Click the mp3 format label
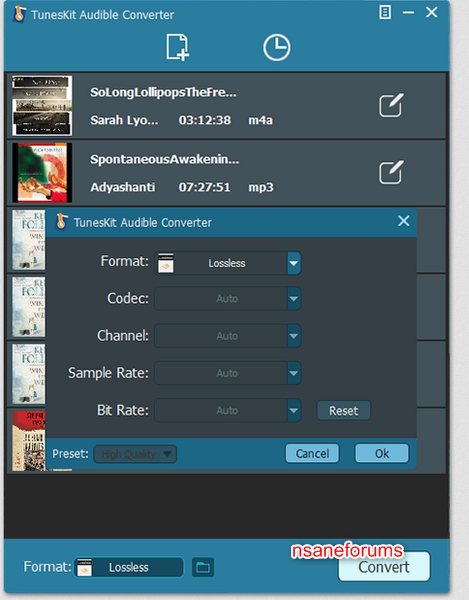The height and width of the screenshot is (600, 469). (x=261, y=187)
